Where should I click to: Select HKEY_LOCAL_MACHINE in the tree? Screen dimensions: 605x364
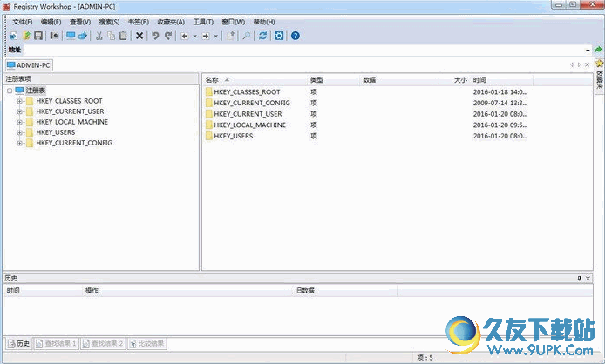[x=72, y=122]
